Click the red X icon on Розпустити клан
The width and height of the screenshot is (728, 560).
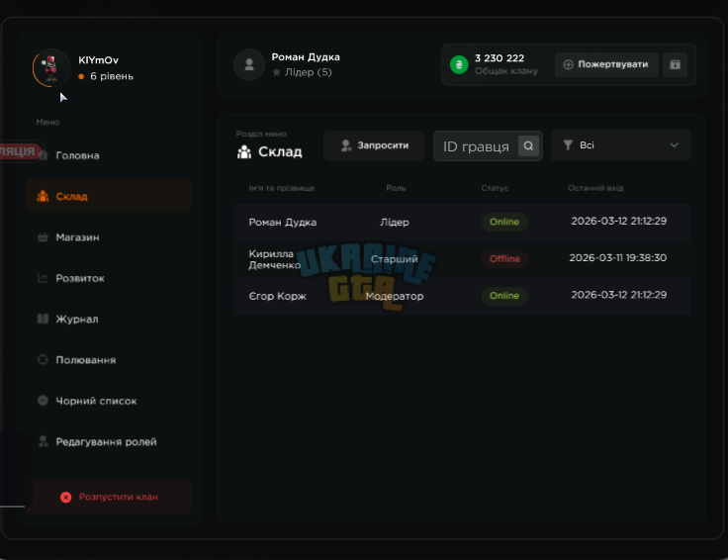tap(66, 497)
